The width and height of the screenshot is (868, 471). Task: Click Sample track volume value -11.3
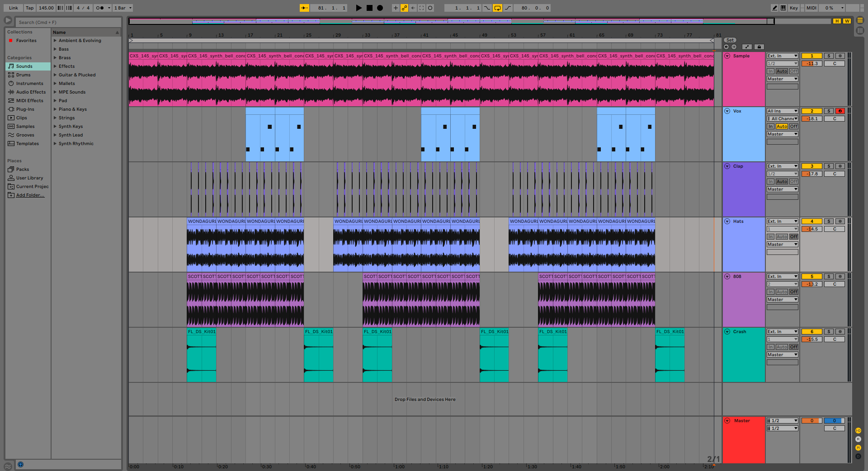coord(811,63)
